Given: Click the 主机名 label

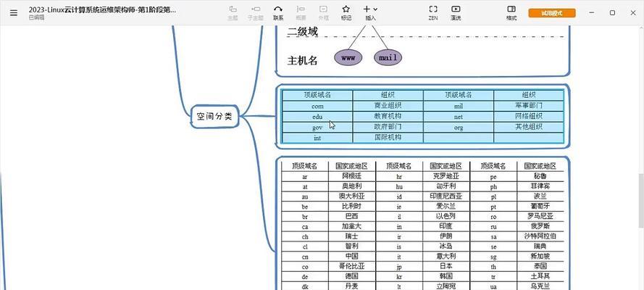Looking at the screenshot, I should pos(302,61).
